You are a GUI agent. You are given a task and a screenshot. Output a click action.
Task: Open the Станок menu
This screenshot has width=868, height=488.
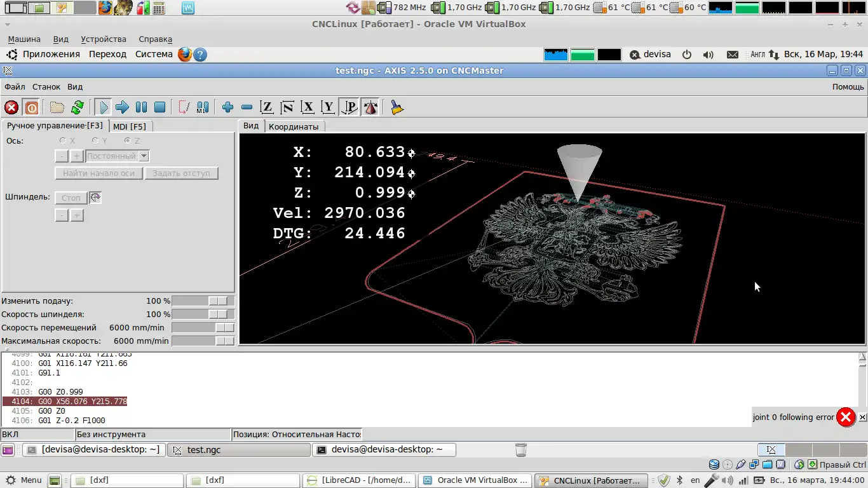[x=46, y=86]
